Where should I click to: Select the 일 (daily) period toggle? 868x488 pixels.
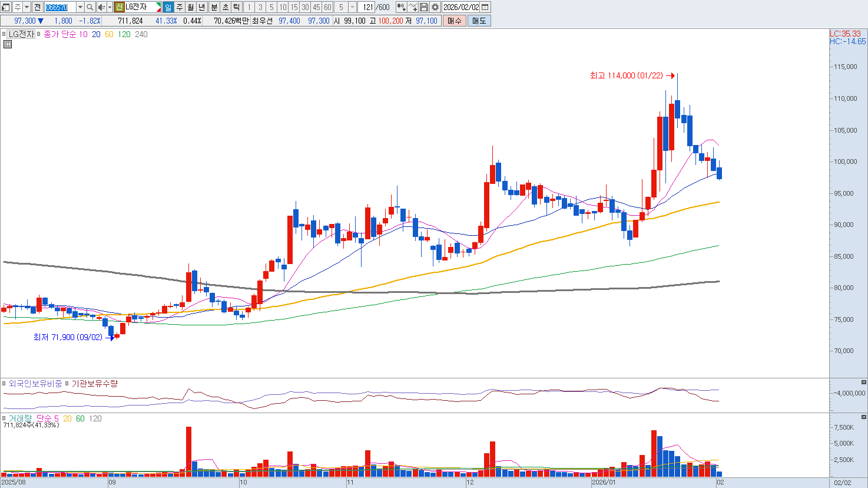pos(168,7)
